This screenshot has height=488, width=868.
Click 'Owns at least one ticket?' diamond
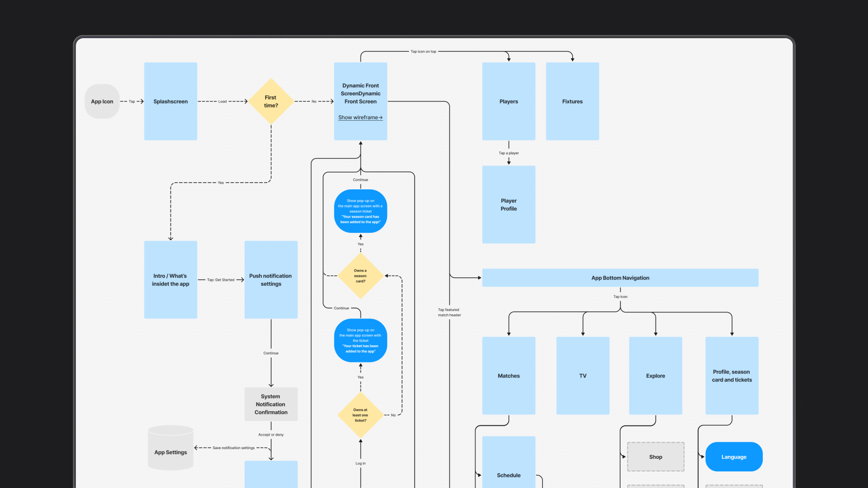tap(360, 415)
